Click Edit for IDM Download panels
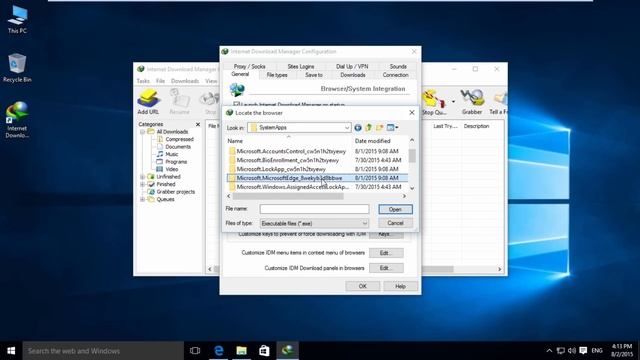The width and height of the screenshot is (640, 360). click(386, 268)
